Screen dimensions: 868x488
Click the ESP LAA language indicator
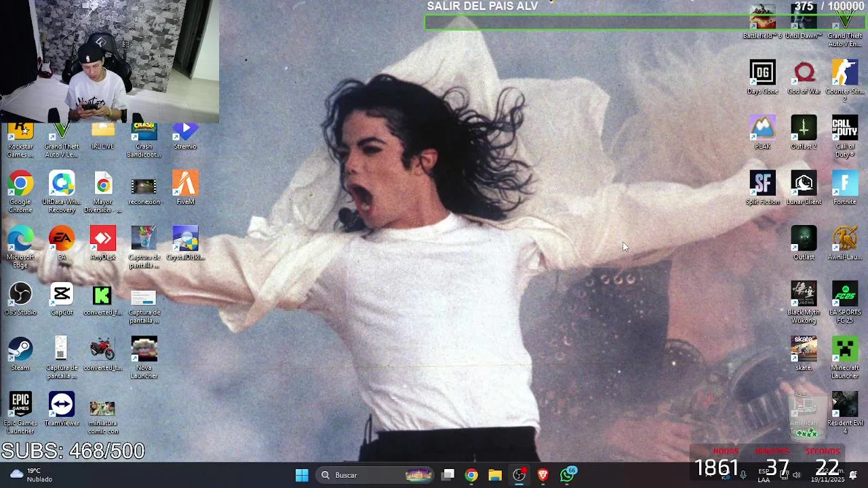coord(764,475)
